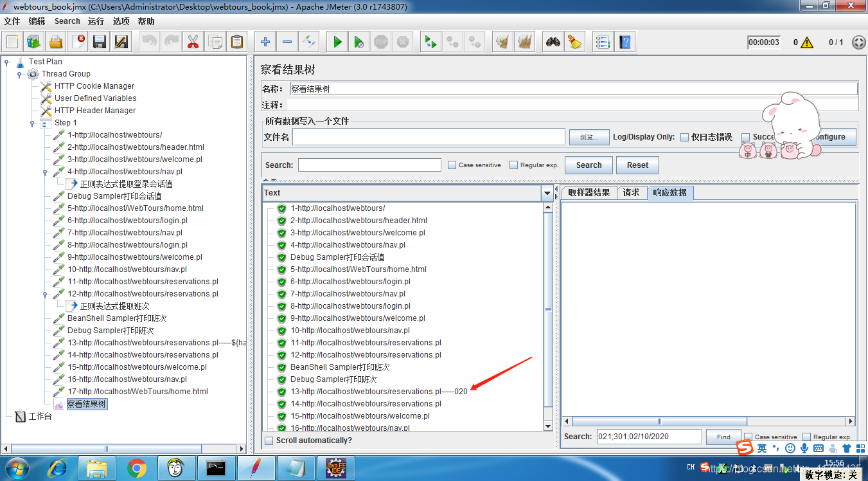The image size is (868, 481).
Task: Click the Reset button
Action: click(637, 165)
